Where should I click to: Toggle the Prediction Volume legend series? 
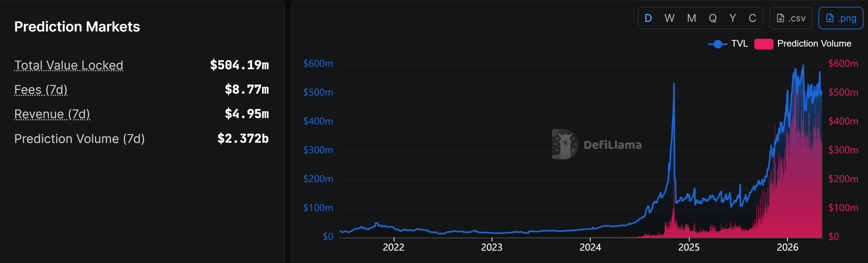pyautogui.click(x=803, y=44)
